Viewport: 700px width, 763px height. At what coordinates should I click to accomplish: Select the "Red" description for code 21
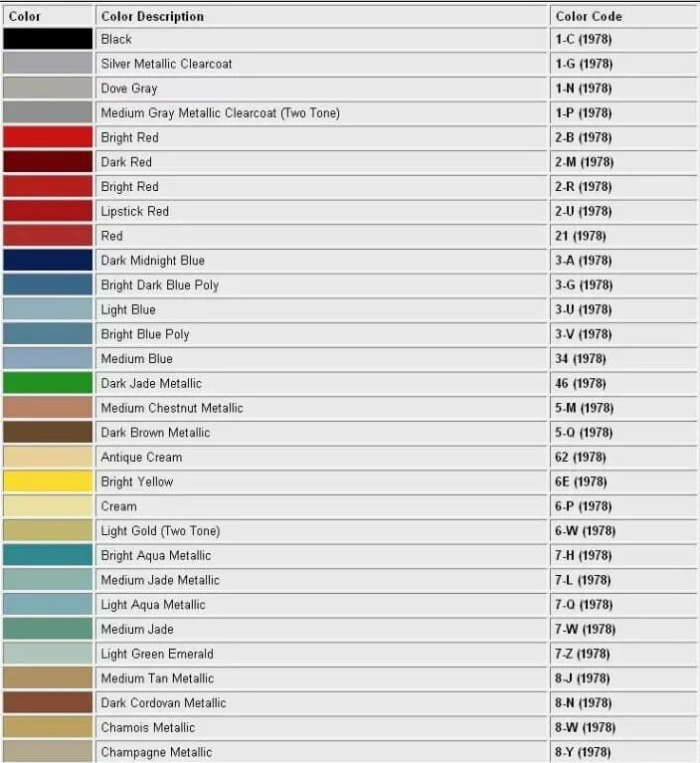112,236
